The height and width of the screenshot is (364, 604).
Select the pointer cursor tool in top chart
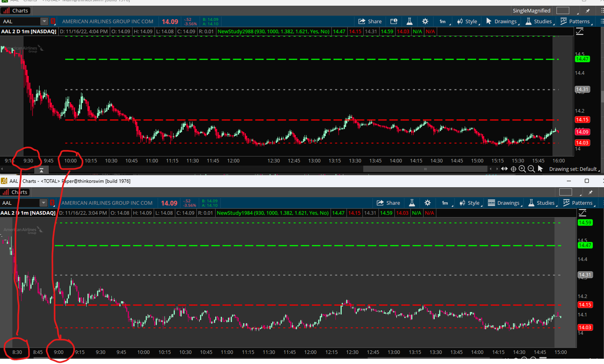pos(540,169)
